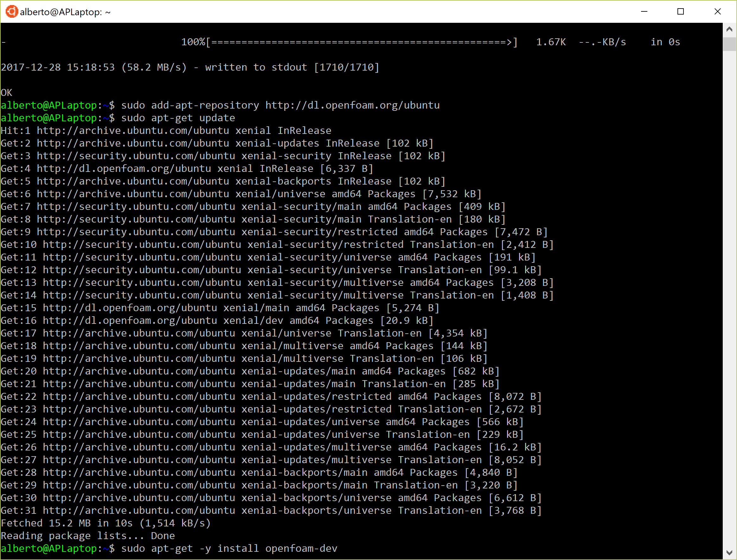Screen dimensions: 737x560
Task: Click the Ubuntu icon in title bar
Action: tap(12, 12)
